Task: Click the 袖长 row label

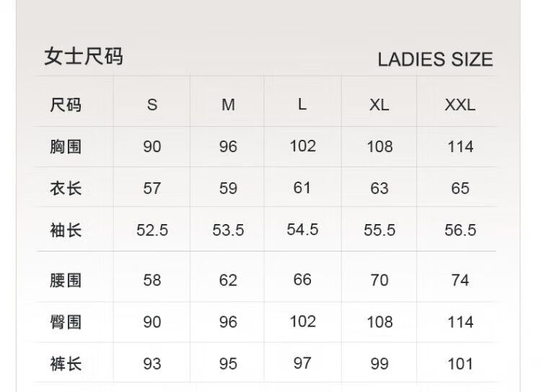Action: point(66,230)
